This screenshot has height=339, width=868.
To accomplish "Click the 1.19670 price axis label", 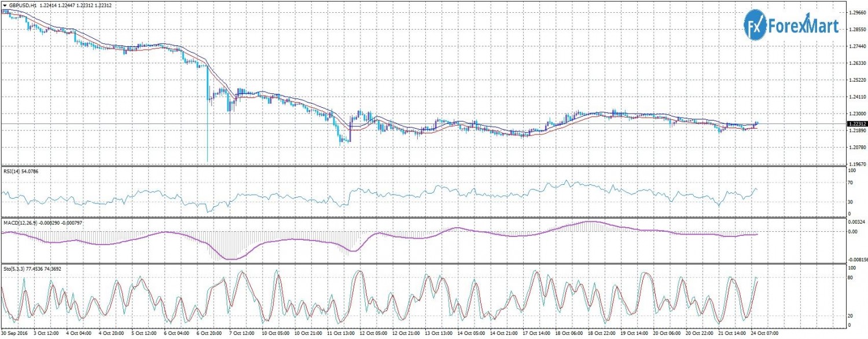I will pyautogui.click(x=856, y=165).
